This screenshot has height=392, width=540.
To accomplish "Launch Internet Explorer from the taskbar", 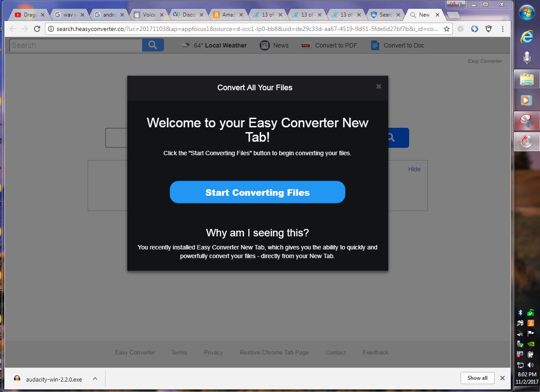I will pos(527,36).
